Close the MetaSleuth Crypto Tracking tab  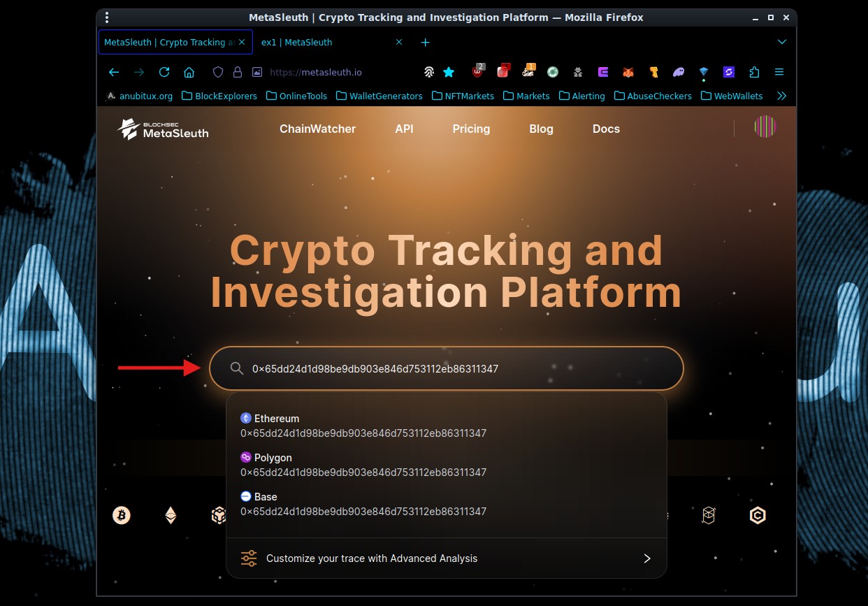pos(243,42)
